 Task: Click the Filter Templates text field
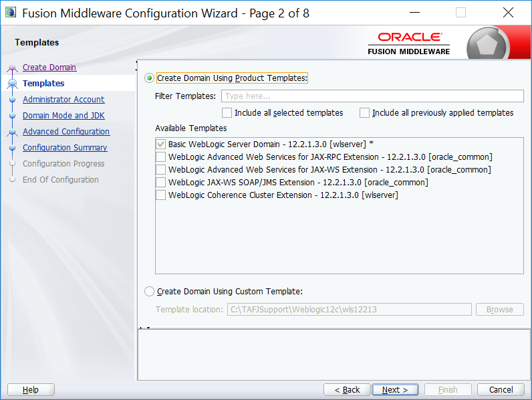point(372,96)
